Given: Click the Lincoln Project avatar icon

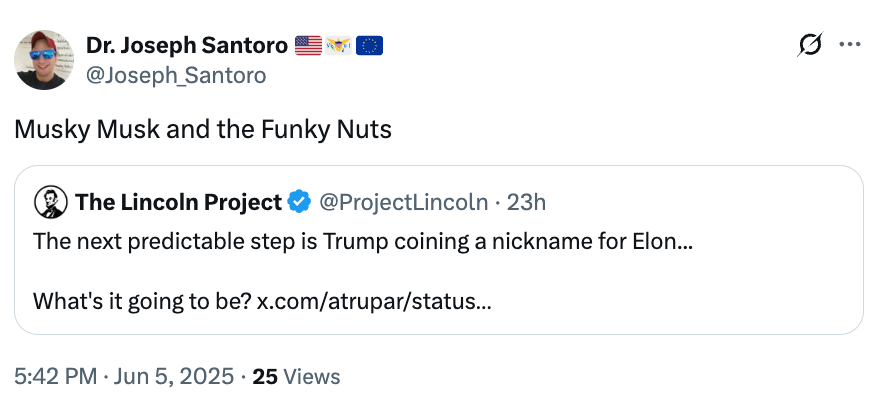Looking at the screenshot, I should 50,202.
